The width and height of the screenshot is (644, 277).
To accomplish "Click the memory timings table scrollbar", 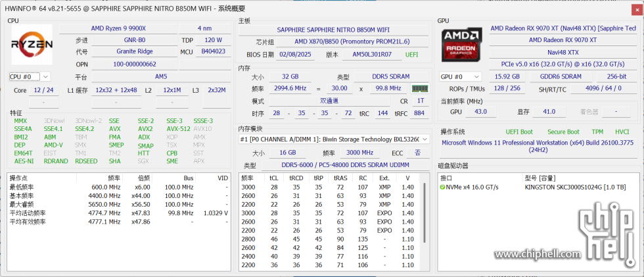I will pos(425,214).
